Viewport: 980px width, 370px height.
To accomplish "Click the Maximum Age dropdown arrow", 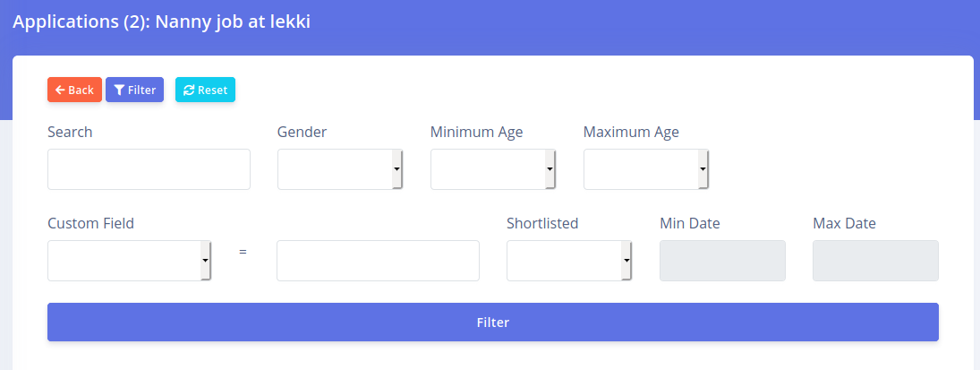I will (703, 169).
